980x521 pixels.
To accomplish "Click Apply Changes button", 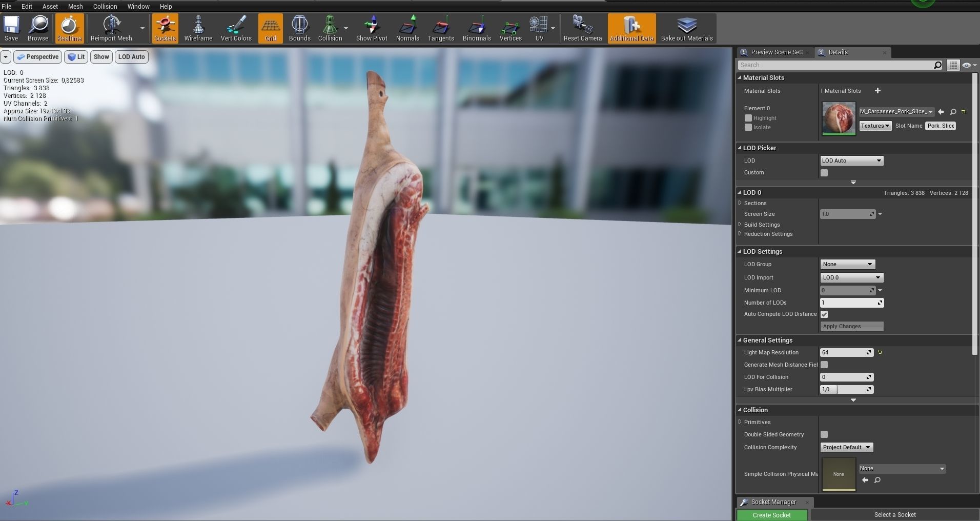I will [x=852, y=326].
